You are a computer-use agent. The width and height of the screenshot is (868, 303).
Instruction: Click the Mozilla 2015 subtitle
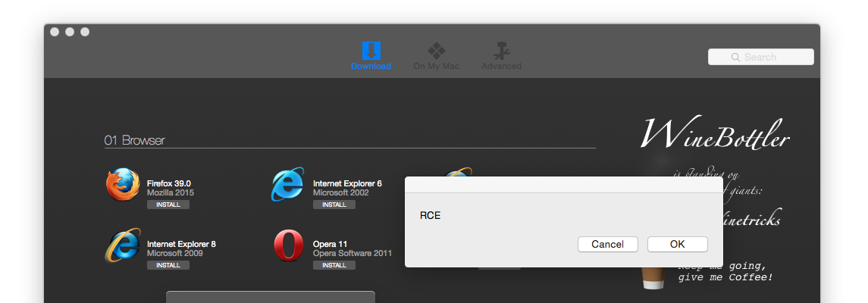[x=171, y=193]
